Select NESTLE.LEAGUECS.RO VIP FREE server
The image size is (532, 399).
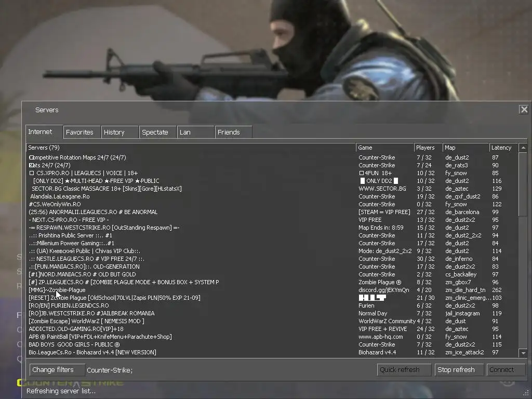tap(272, 259)
